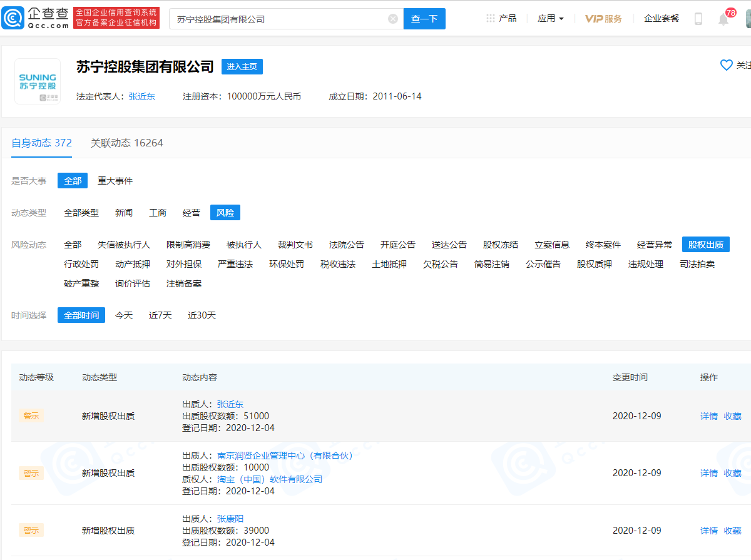Filter by 询价评估
The height and width of the screenshot is (560, 751).
133,283
